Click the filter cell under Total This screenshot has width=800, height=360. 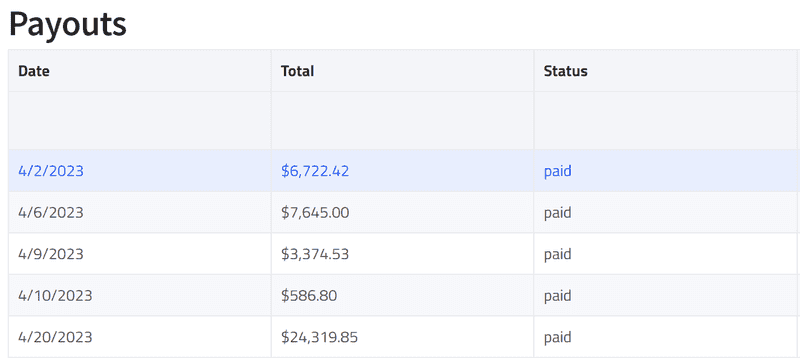click(x=402, y=120)
